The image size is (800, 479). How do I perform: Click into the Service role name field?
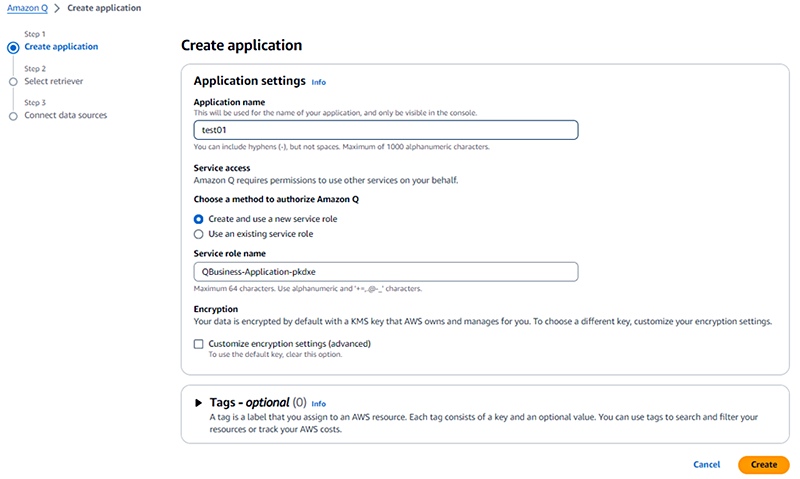click(386, 272)
